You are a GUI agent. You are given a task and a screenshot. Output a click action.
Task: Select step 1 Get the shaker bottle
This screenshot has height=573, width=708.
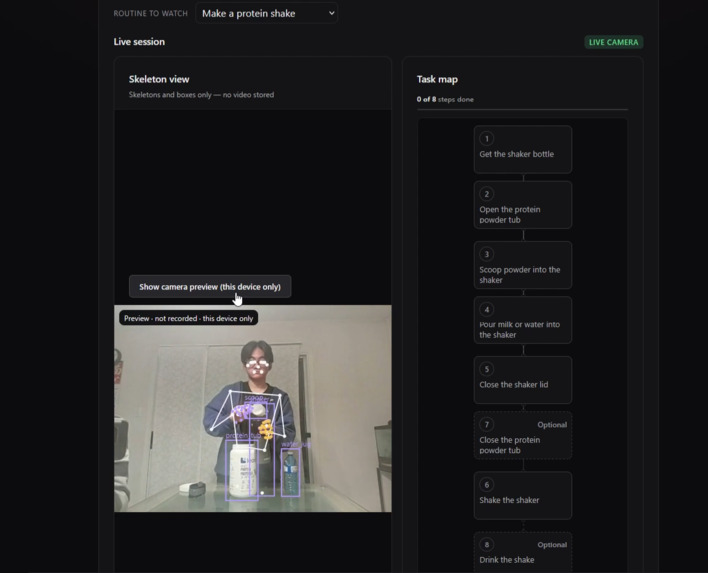click(x=523, y=149)
